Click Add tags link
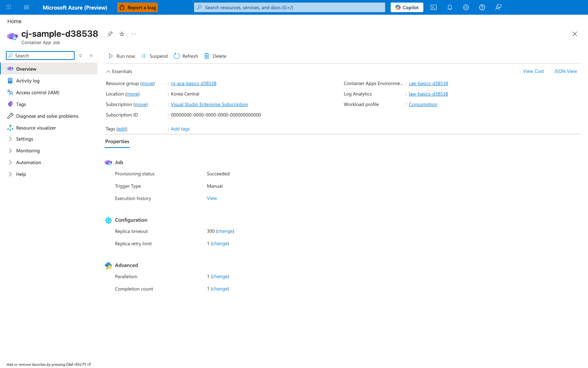Image resolution: width=588 pixels, height=368 pixels. click(x=180, y=129)
